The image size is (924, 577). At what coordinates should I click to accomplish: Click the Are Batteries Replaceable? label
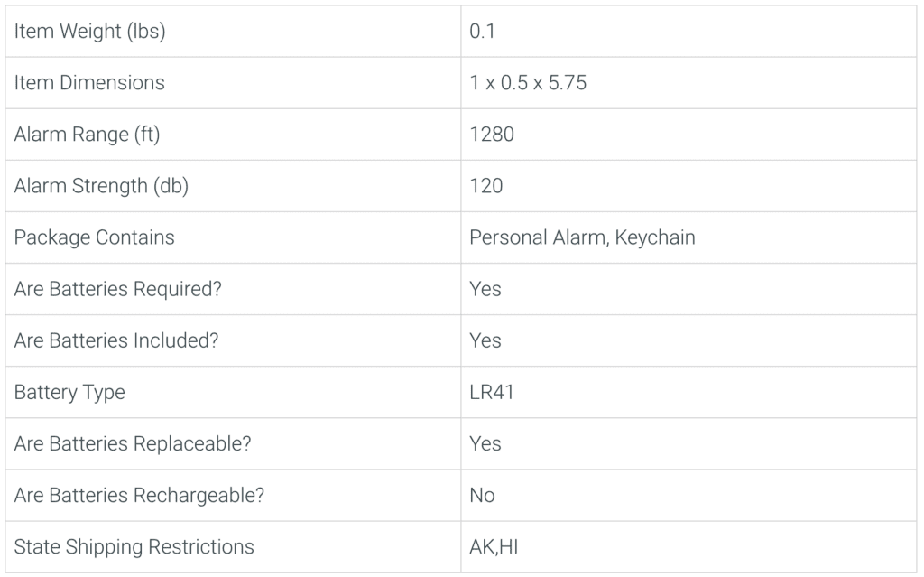click(x=133, y=443)
